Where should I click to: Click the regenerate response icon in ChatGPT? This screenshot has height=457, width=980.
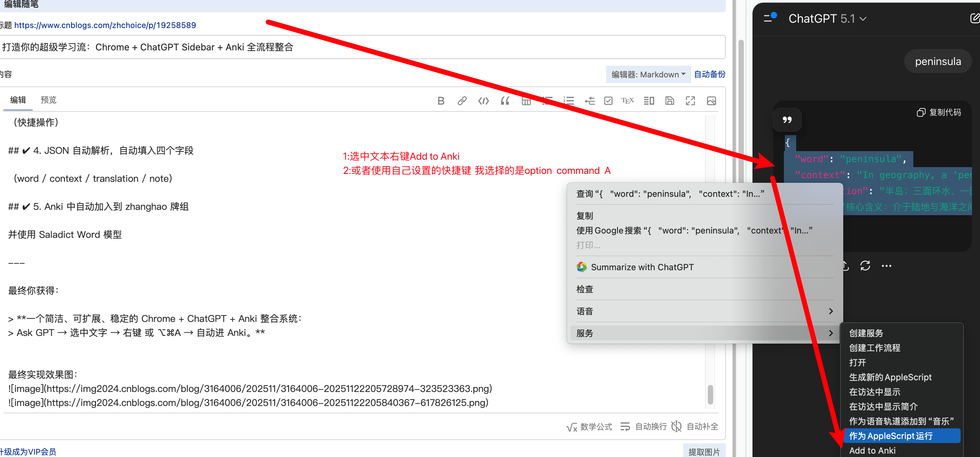point(865,266)
